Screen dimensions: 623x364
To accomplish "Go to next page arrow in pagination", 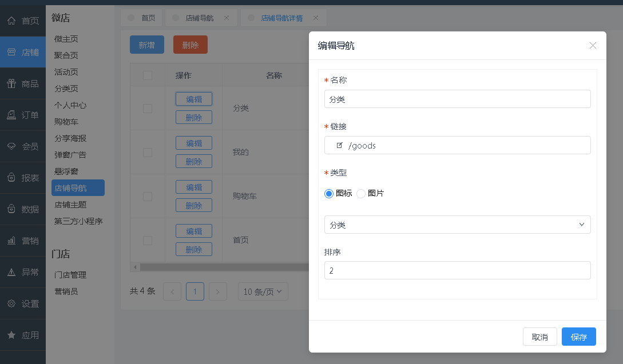I will (218, 291).
